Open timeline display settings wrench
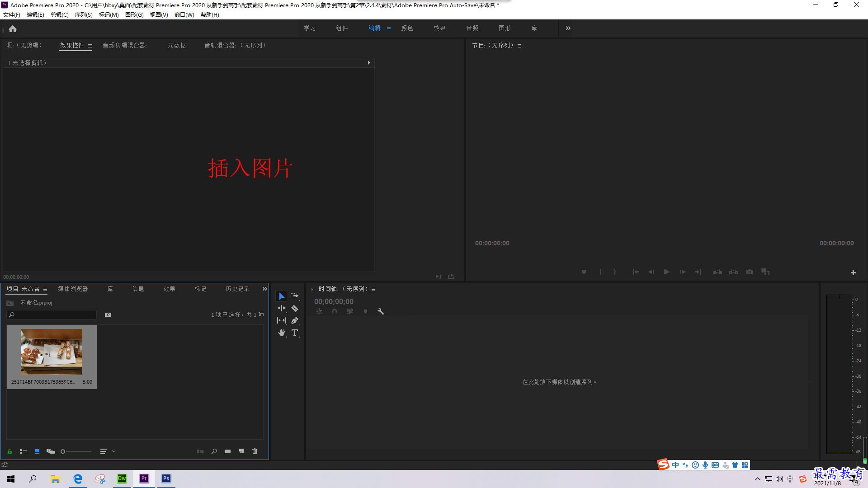 click(381, 311)
